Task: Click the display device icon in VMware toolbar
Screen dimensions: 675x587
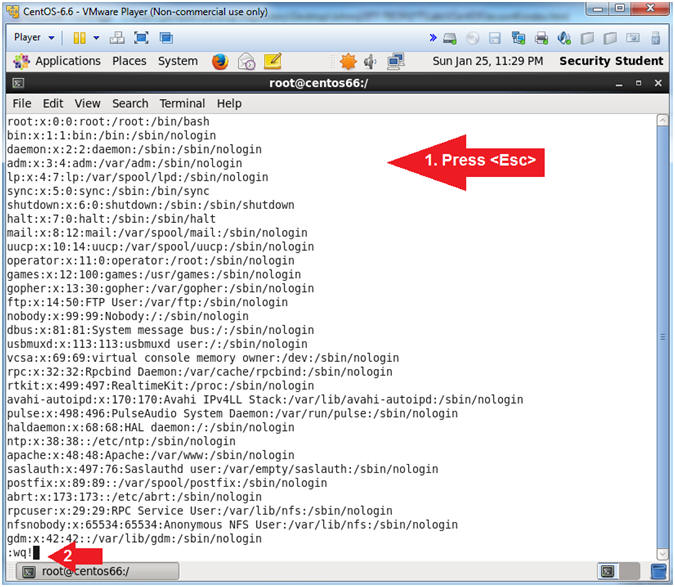Action: 633,38
